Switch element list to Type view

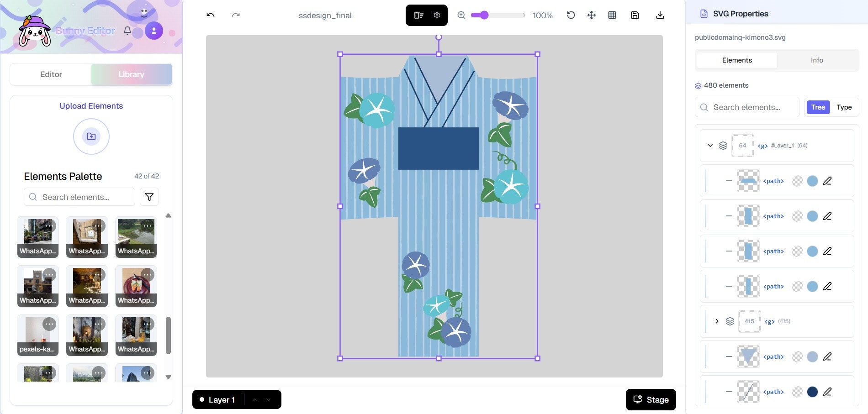[844, 107]
